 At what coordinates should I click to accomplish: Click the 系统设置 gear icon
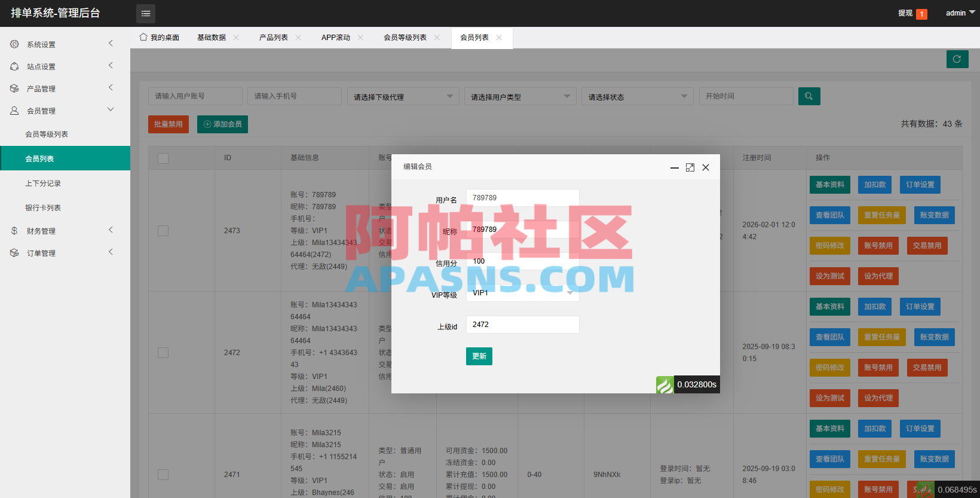click(x=14, y=44)
